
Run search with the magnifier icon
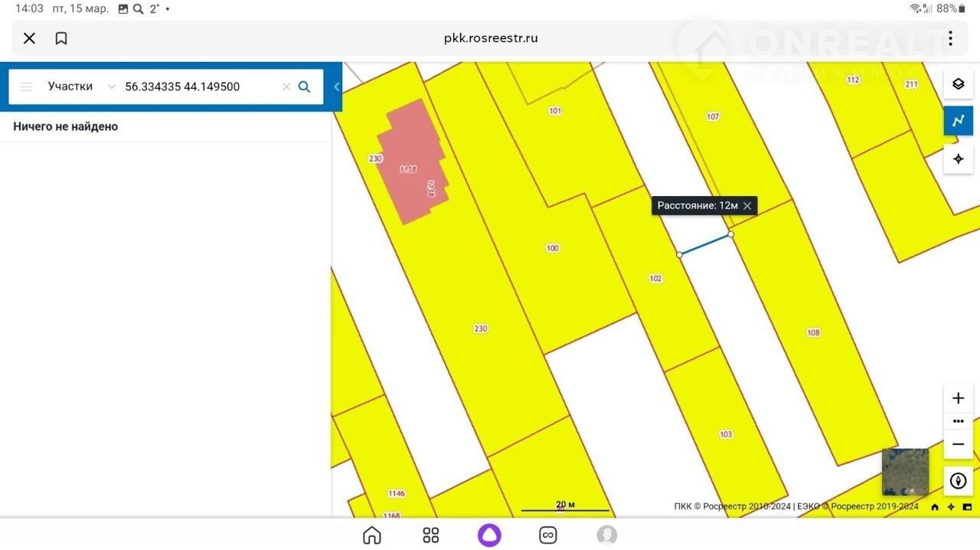[x=304, y=87]
